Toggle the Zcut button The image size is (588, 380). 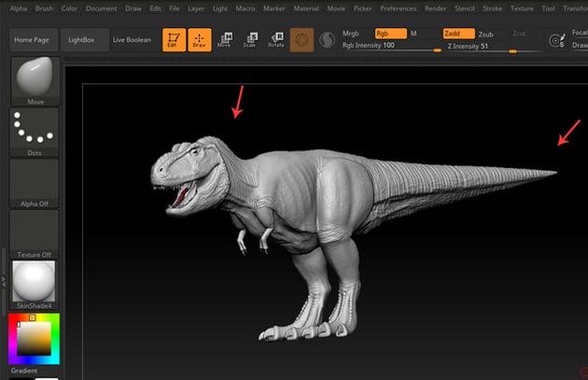pyautogui.click(x=519, y=34)
